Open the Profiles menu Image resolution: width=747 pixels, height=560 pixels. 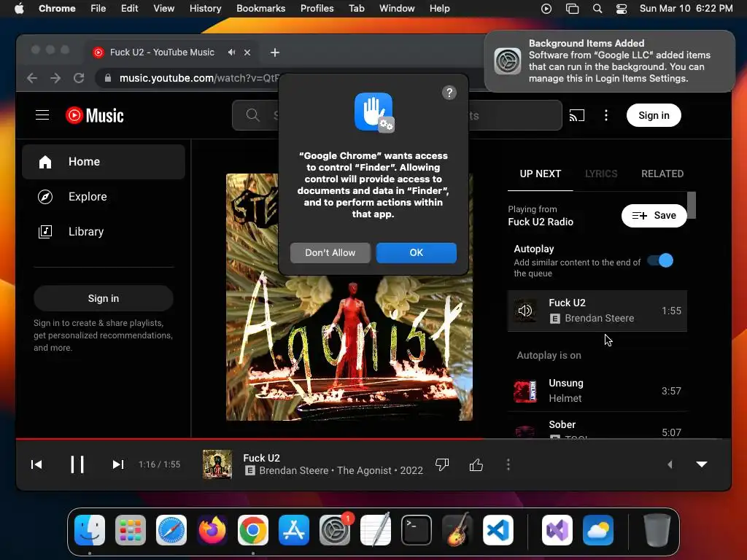[x=317, y=9]
